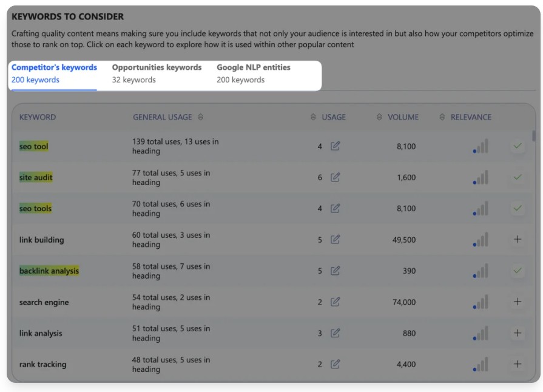Click the backlink analysis keyword
Image resolution: width=543 pixels, height=392 pixels.
click(49, 271)
